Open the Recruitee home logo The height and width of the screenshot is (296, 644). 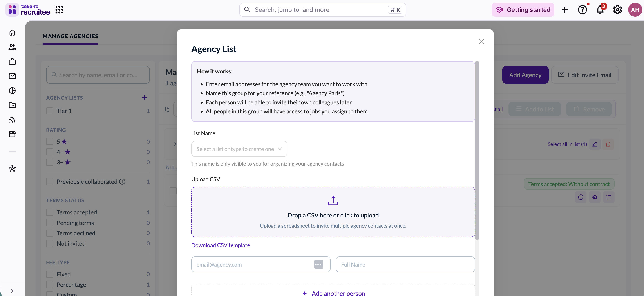click(28, 10)
